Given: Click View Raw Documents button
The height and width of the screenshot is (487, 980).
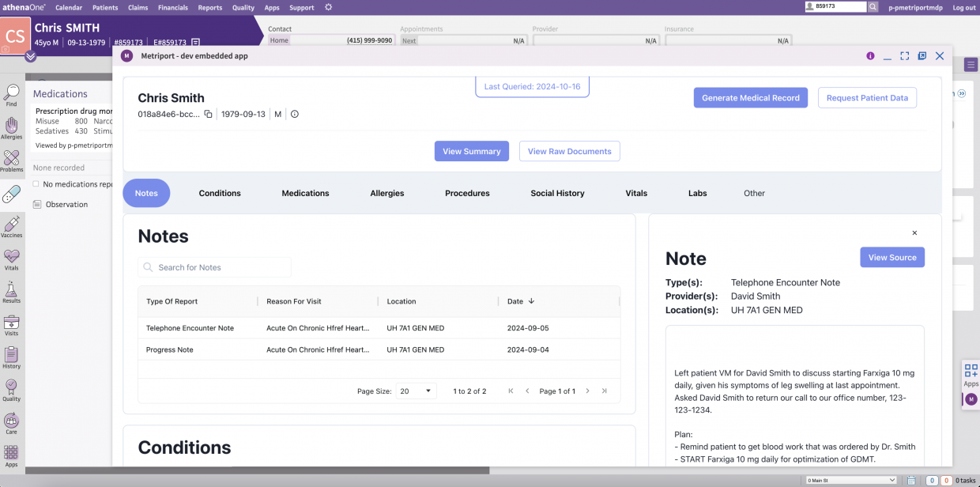Looking at the screenshot, I should tap(569, 151).
